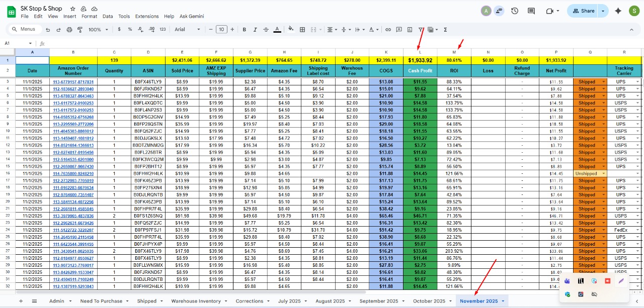
Task: Click the font size input field
Action: click(221, 30)
